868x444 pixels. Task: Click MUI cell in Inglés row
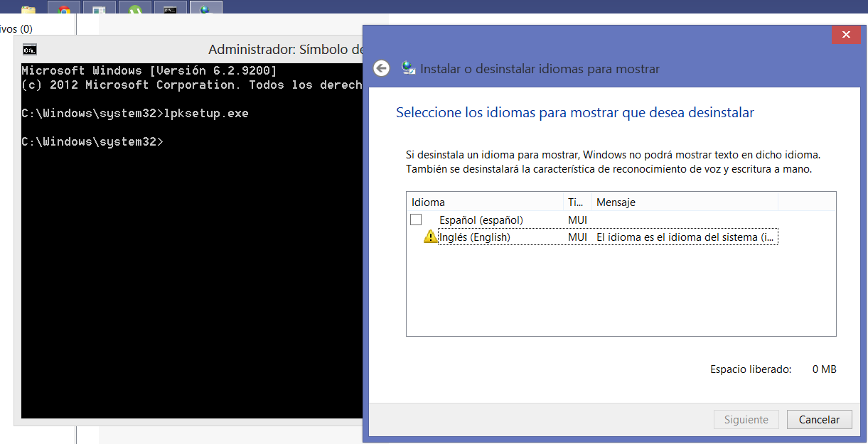[x=577, y=237]
